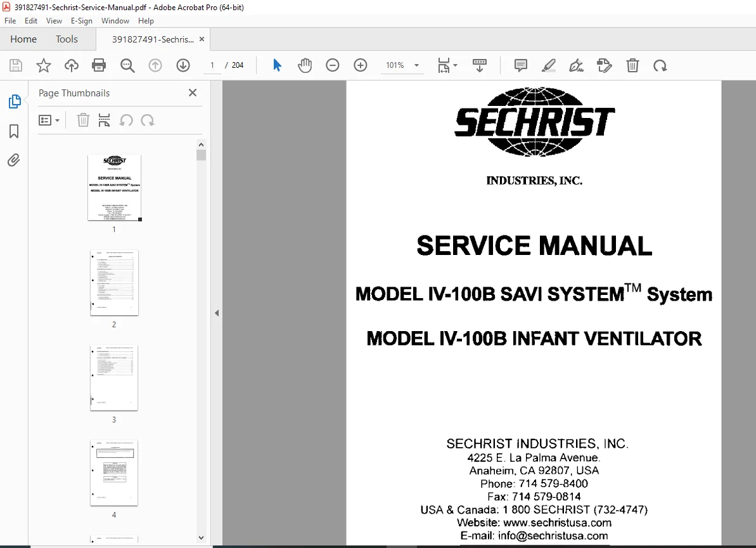Screen dimensions: 756x548
Task: Zoom out with minus button
Action: 333,65
